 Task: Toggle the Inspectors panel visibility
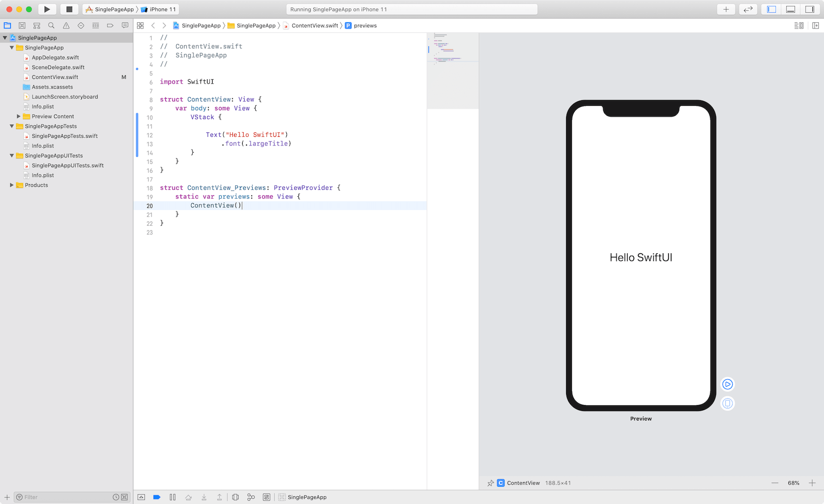810,9
